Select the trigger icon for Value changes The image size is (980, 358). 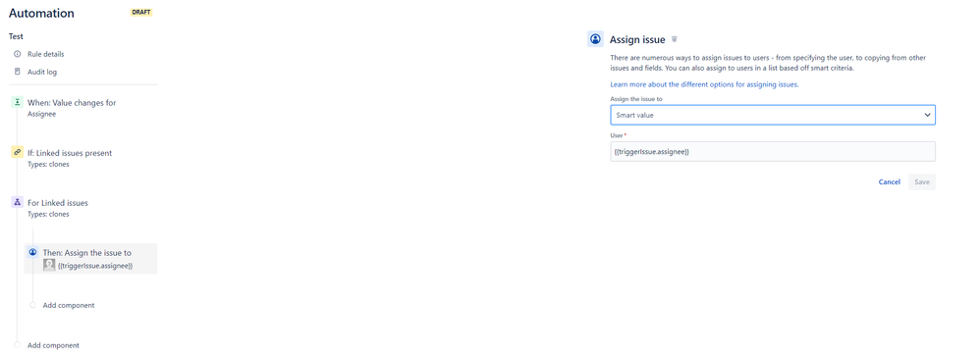[18, 102]
